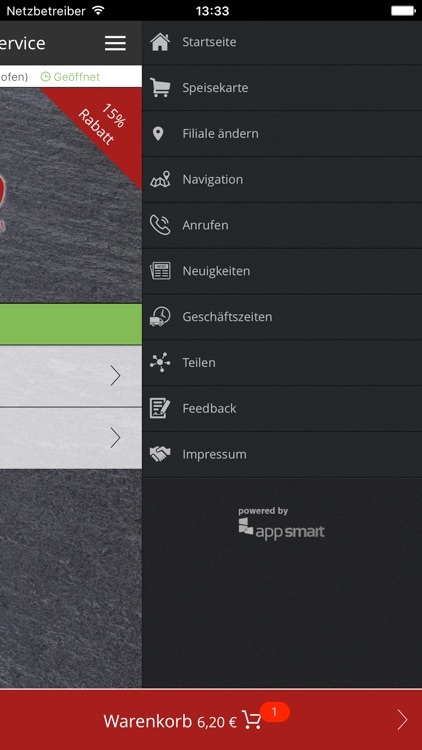Tap the location pin icon for Filiale ändern
This screenshot has height=750, width=422.
click(x=157, y=133)
